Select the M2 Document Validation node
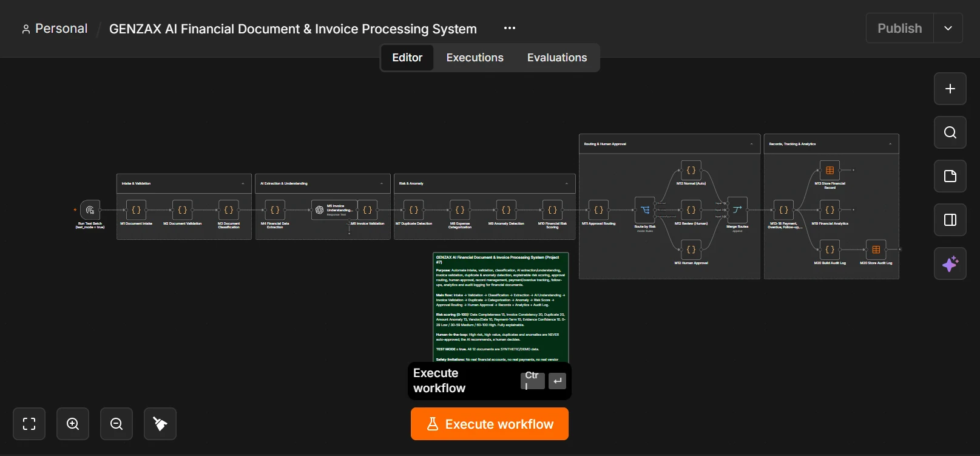980x456 pixels. tap(182, 210)
